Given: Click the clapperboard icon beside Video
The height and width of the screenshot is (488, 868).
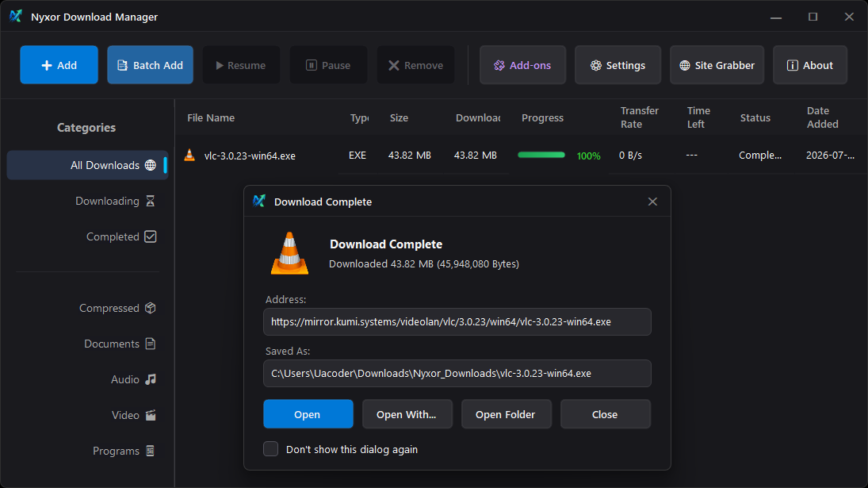Looking at the screenshot, I should click(150, 416).
